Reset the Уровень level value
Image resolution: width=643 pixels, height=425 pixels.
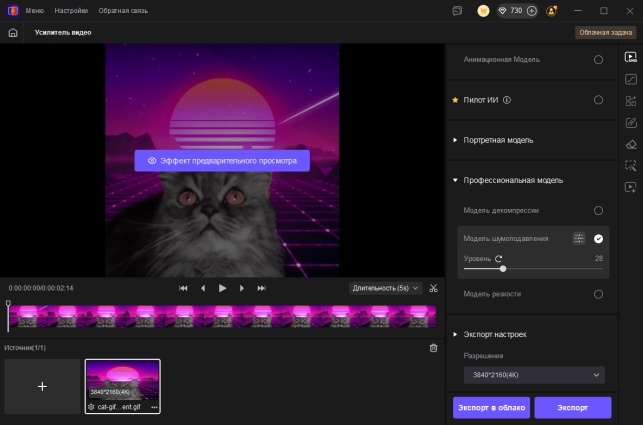coord(498,259)
